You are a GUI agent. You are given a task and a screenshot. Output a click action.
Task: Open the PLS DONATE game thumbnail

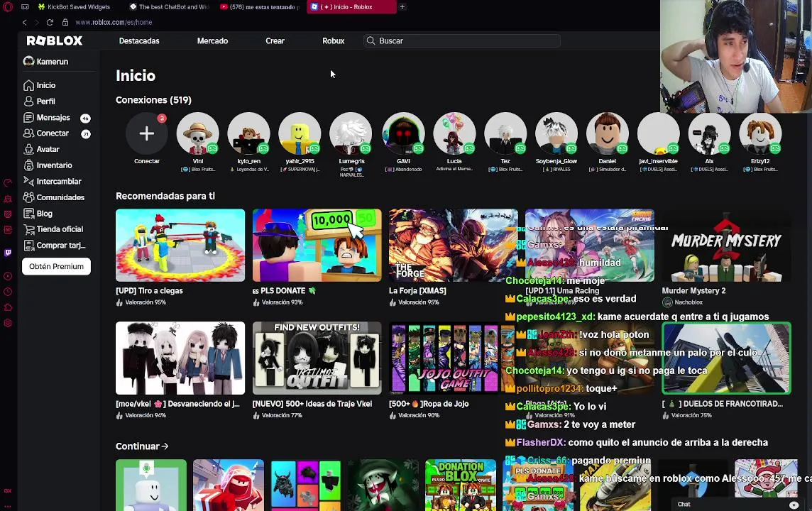[317, 246]
